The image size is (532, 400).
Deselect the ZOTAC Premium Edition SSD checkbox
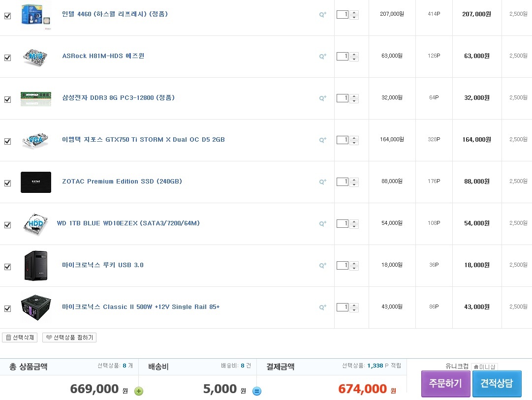7,183
